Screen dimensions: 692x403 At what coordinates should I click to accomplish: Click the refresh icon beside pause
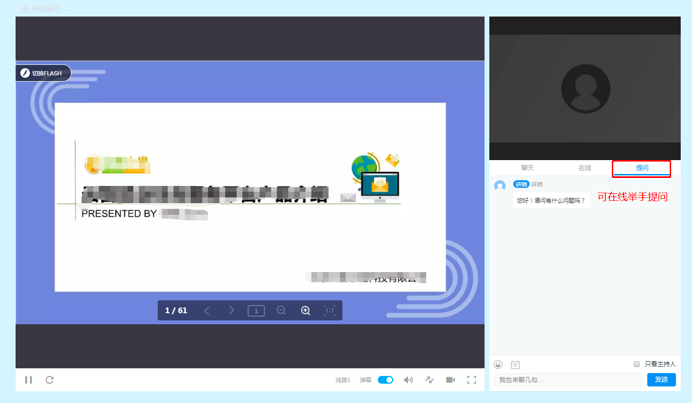click(49, 380)
